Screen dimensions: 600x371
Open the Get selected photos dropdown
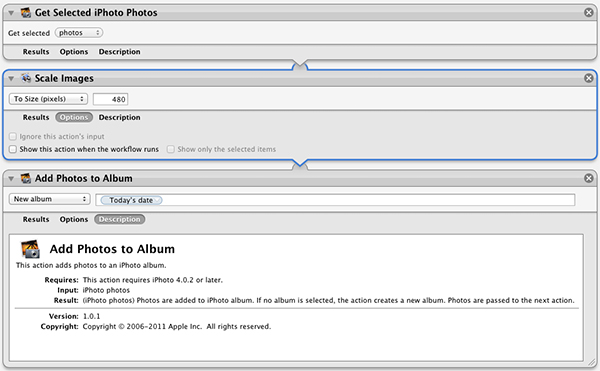tap(79, 33)
